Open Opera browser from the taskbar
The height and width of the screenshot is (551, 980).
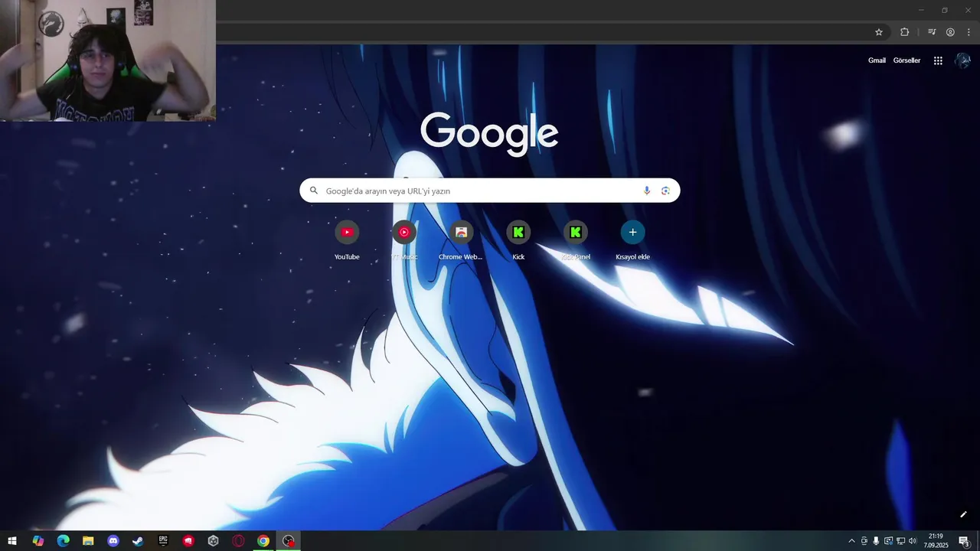(x=238, y=541)
